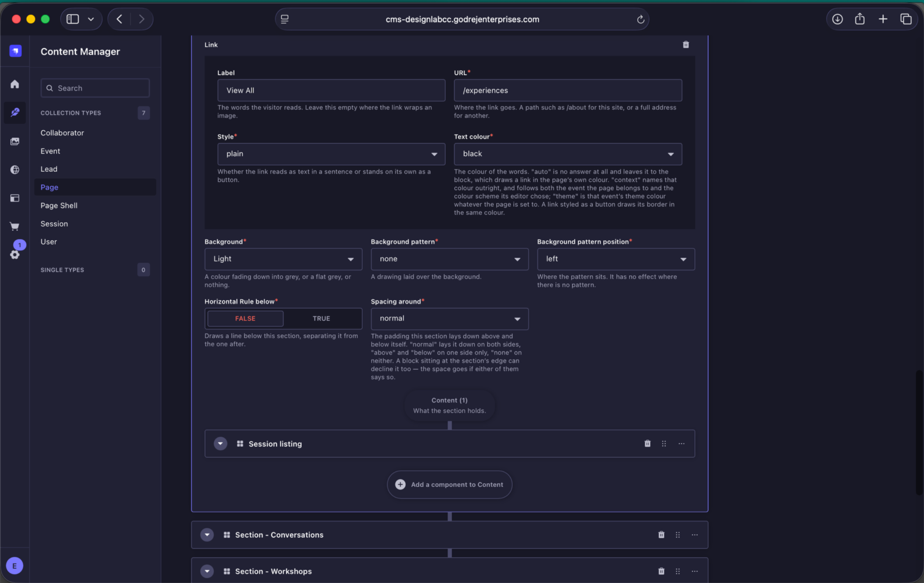Open the globe icon in the sidebar
924x583 pixels.
coord(15,170)
